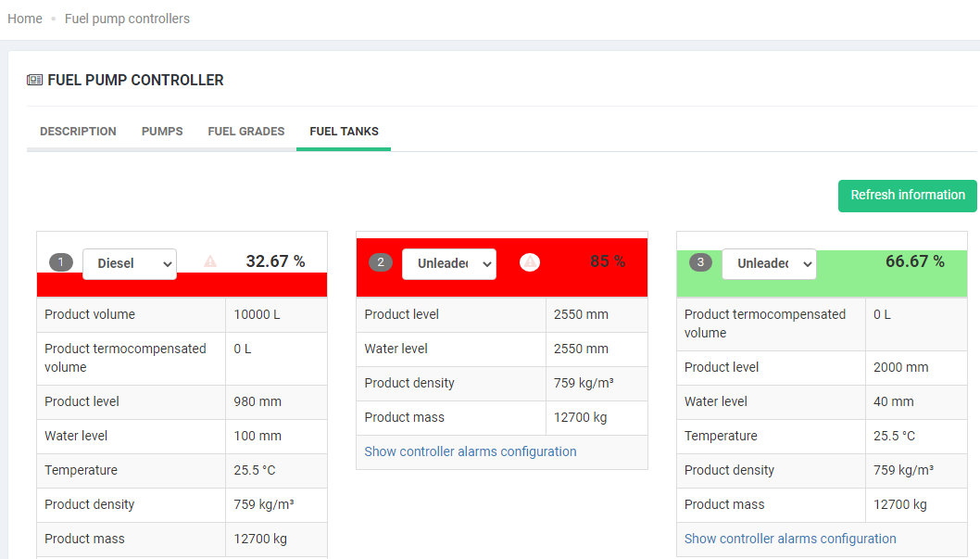
Task: Navigate to Home in the breadcrumb
Action: click(25, 19)
